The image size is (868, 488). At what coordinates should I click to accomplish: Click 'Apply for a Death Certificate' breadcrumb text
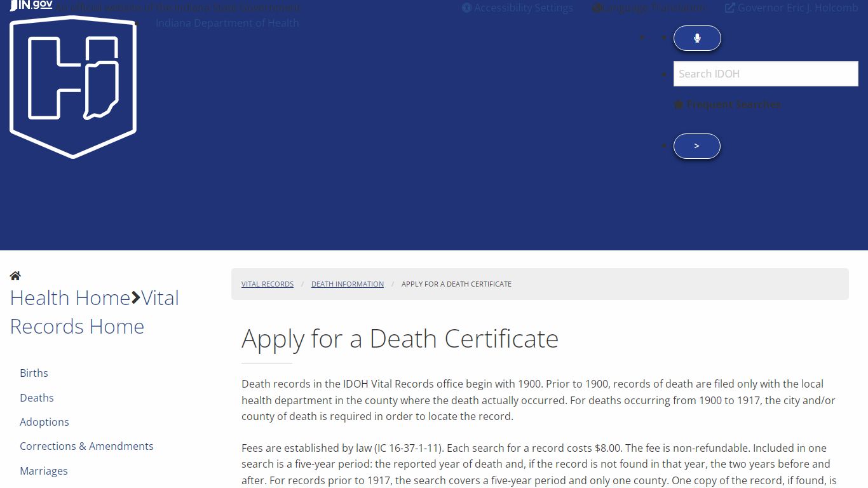point(456,284)
